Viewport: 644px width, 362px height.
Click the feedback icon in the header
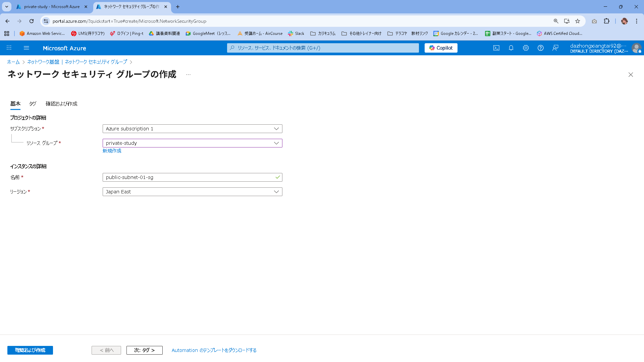pyautogui.click(x=555, y=48)
